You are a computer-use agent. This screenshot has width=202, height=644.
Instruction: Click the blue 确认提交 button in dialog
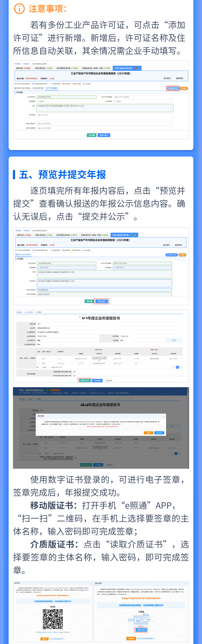(159, 433)
